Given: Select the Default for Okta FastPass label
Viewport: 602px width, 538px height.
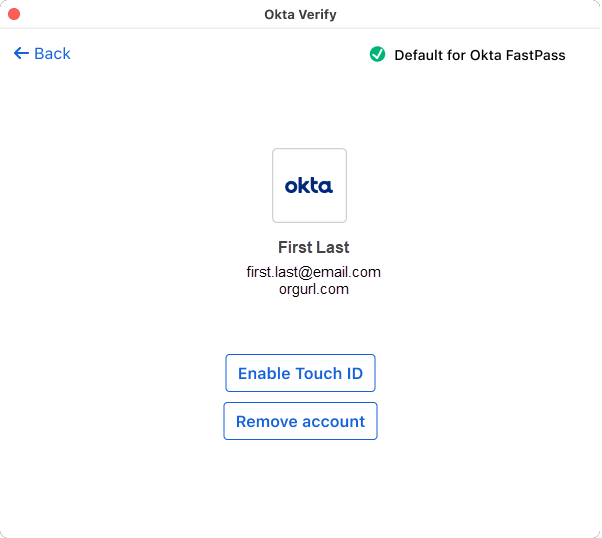Looking at the screenshot, I should (x=479, y=55).
